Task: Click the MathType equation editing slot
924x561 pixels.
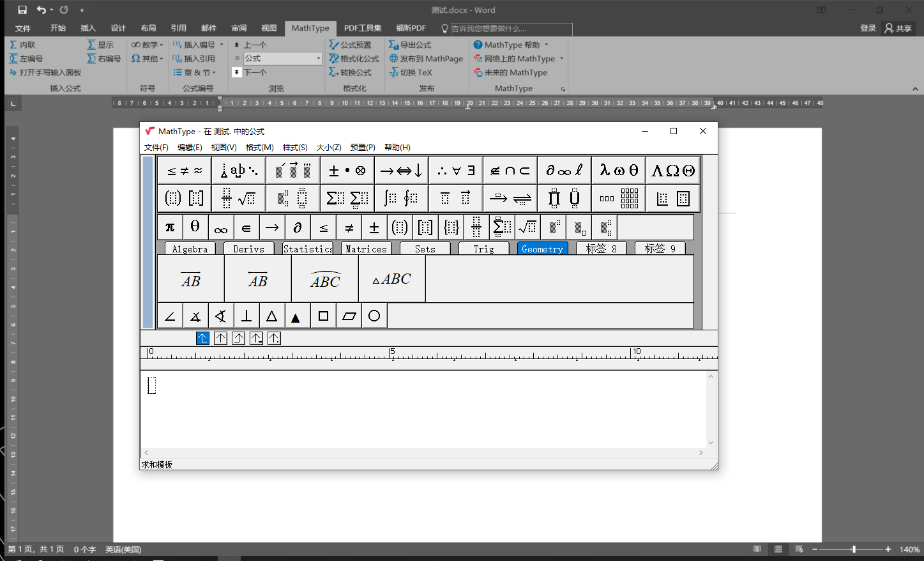Action: (152, 385)
